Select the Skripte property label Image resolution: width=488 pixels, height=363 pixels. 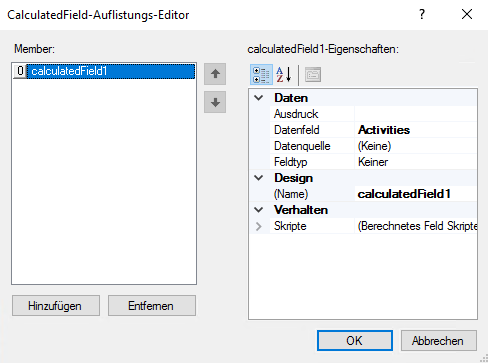click(290, 226)
